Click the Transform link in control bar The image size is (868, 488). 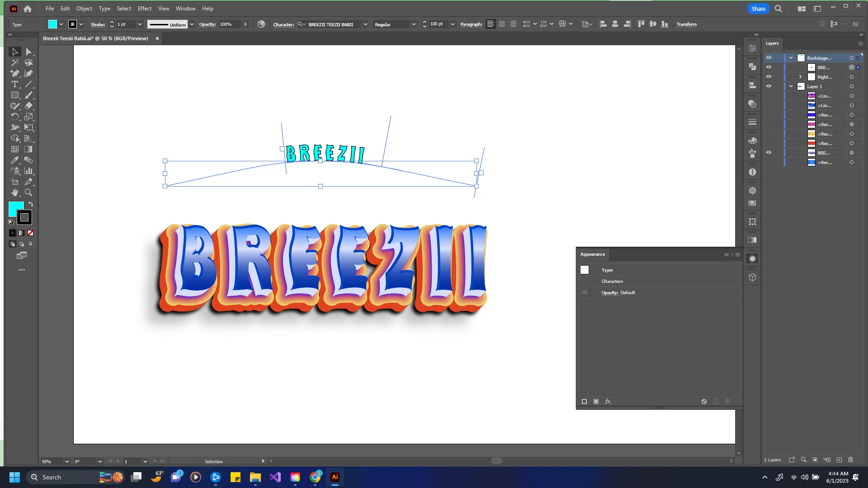[686, 24]
